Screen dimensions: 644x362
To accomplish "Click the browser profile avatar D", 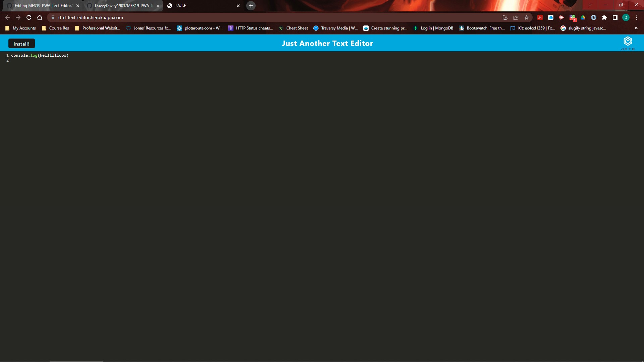I will (x=626, y=17).
